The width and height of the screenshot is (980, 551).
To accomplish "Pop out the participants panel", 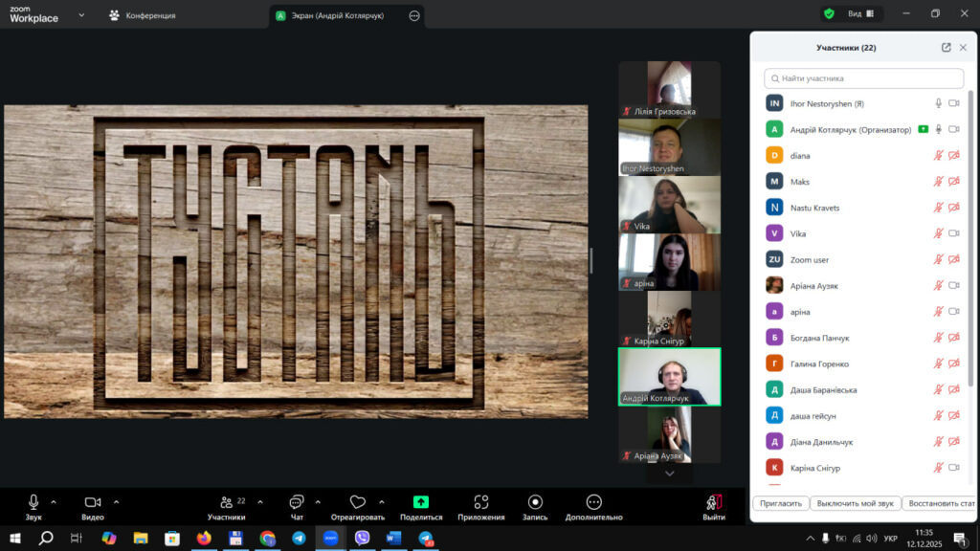I will click(947, 48).
